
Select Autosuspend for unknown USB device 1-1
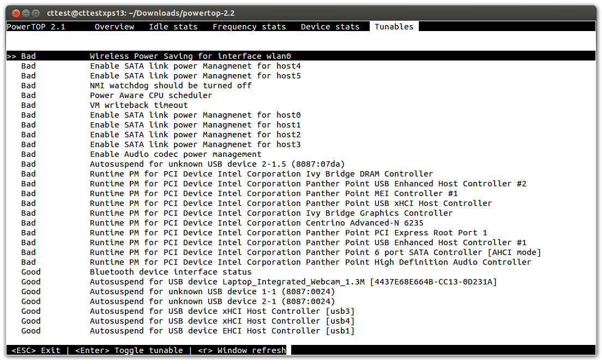[x=301, y=292]
